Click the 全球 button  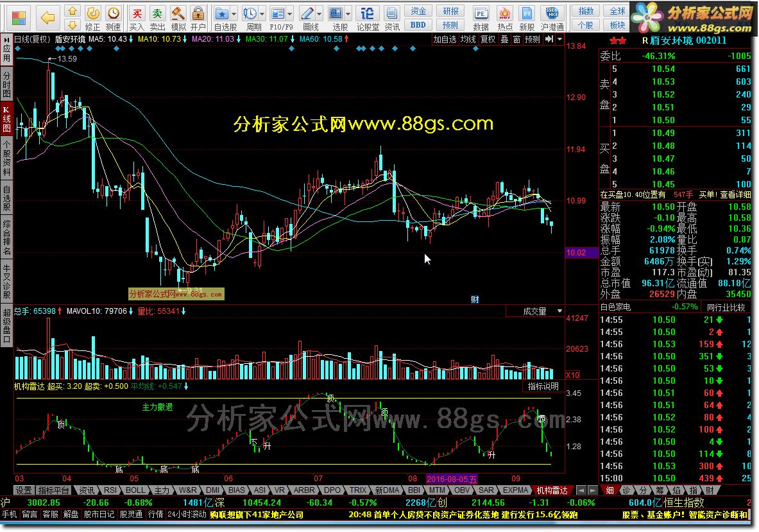(618, 11)
